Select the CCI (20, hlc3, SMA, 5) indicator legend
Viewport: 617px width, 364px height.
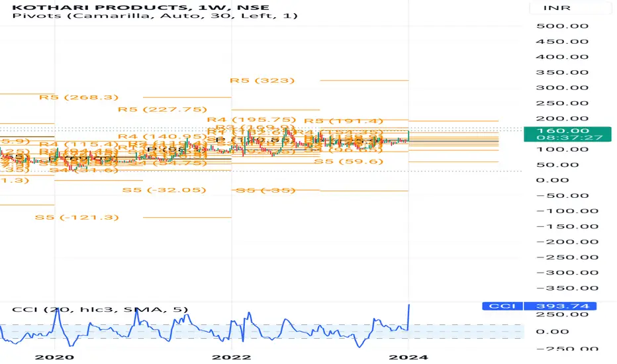coord(101,309)
